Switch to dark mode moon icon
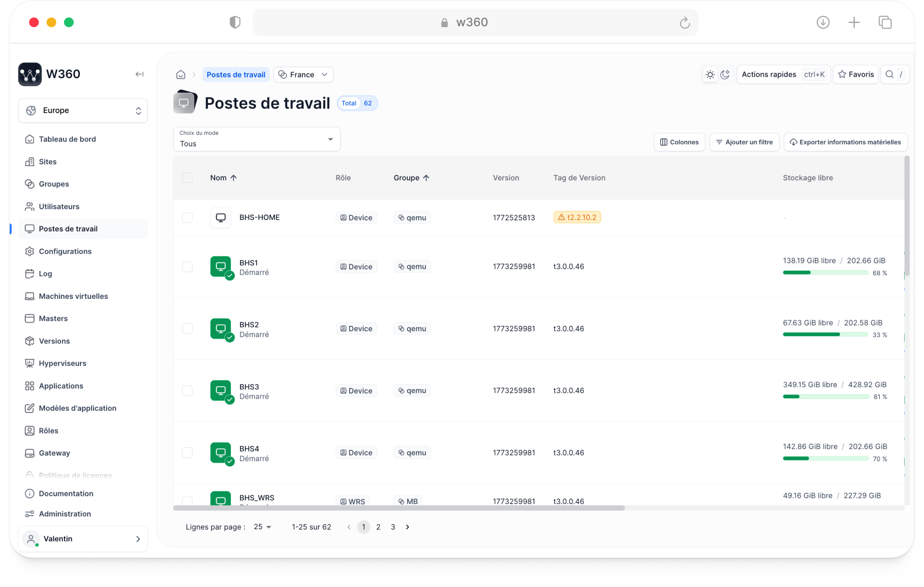The width and height of the screenshot is (924, 587). point(725,75)
